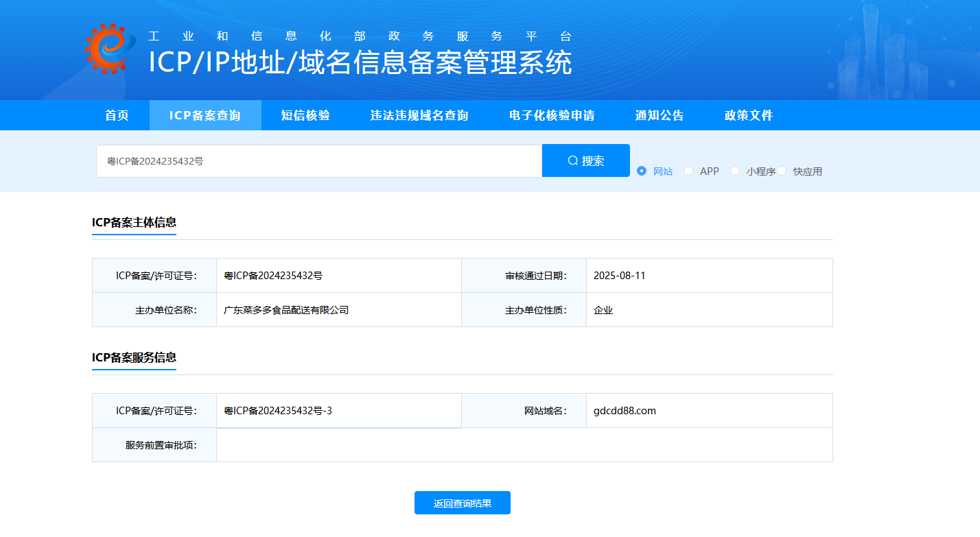The width and height of the screenshot is (980, 537).
Task: Open 电子化核验申请 tab
Action: coord(552,115)
